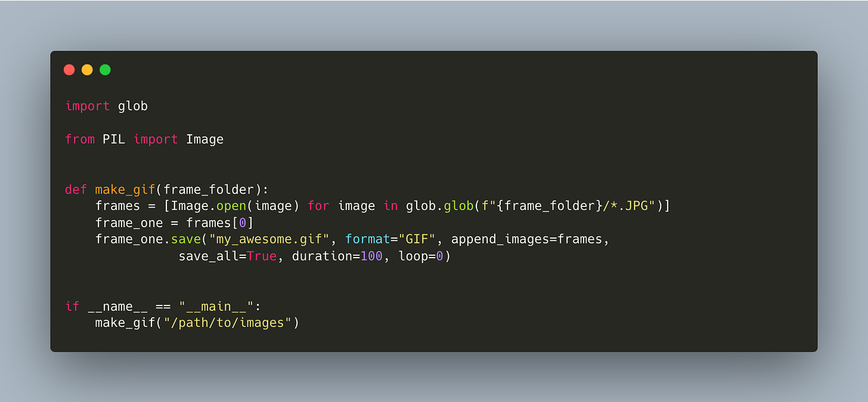Click the save_all=True argument
This screenshot has width=868, height=402.
(x=228, y=256)
